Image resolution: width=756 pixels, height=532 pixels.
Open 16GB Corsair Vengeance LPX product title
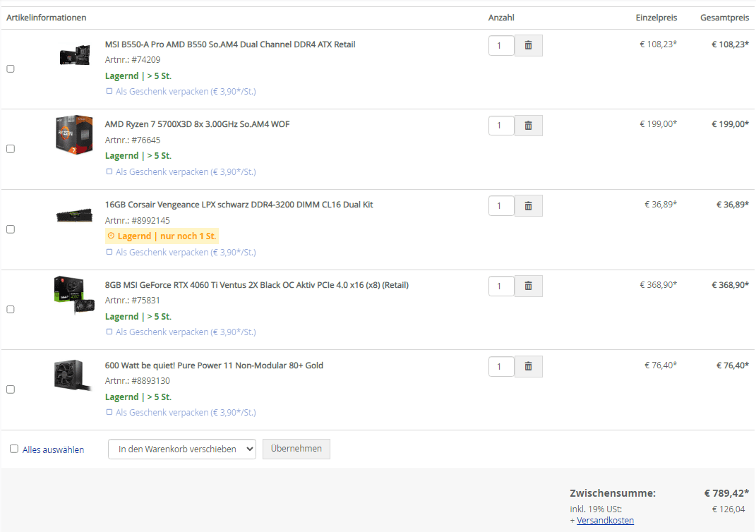click(x=239, y=205)
